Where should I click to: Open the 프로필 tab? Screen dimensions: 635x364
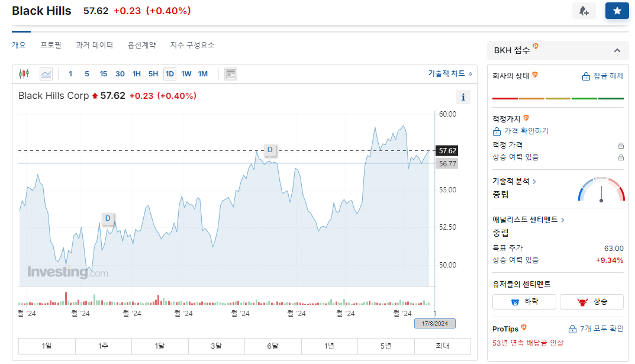[51, 45]
